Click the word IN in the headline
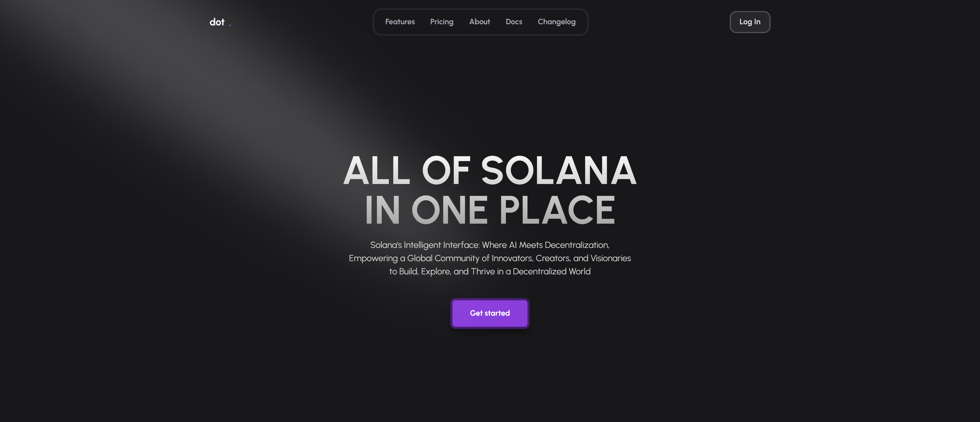Viewport: 980px width, 422px height. (x=382, y=210)
